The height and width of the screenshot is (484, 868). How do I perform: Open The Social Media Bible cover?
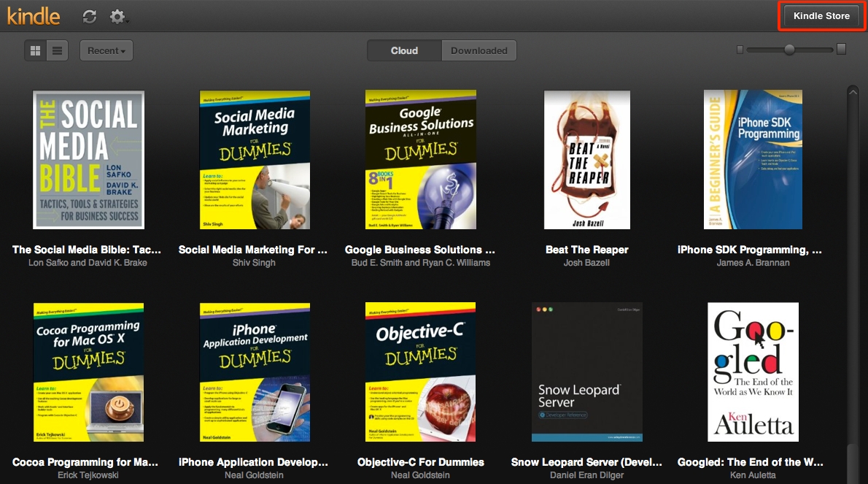pos(88,160)
